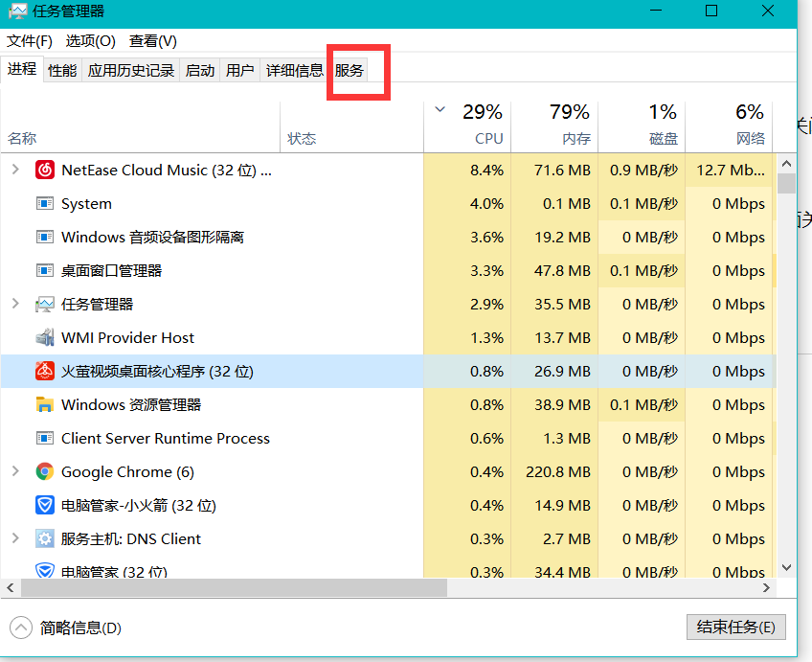This screenshot has width=812, height=662.
Task: Collapse to 简略信息 using the arrow circle
Action: [x=21, y=628]
